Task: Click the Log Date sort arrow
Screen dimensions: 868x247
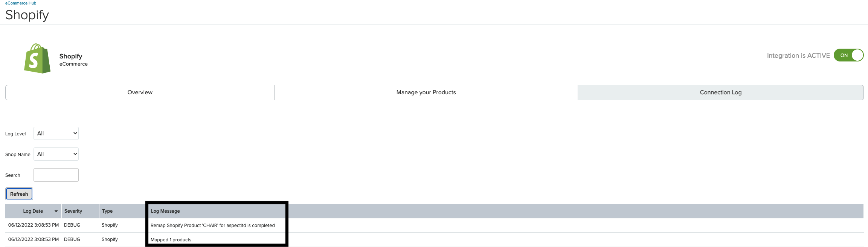Action: [x=56, y=211]
